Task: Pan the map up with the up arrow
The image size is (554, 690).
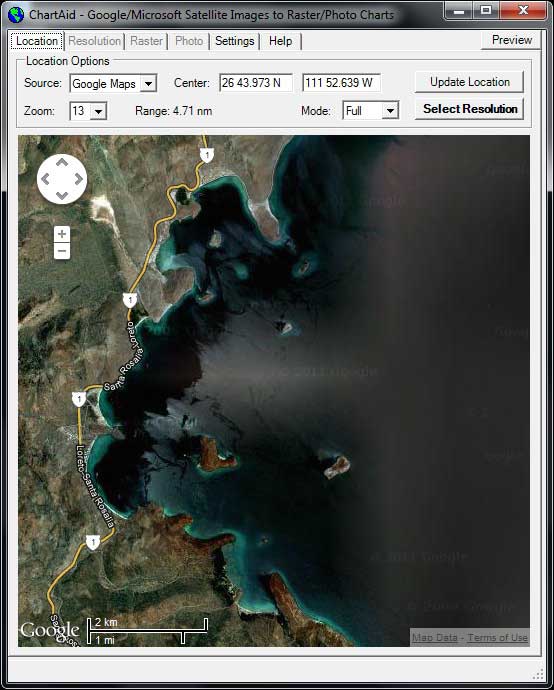Action: [62, 162]
